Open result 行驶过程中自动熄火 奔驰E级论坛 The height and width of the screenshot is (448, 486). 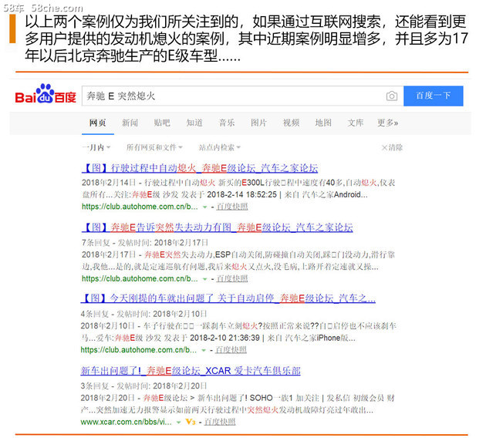tap(200, 168)
